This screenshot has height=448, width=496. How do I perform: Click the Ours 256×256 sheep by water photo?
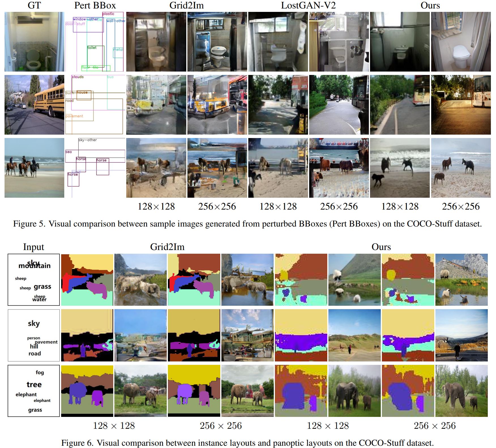(461, 280)
